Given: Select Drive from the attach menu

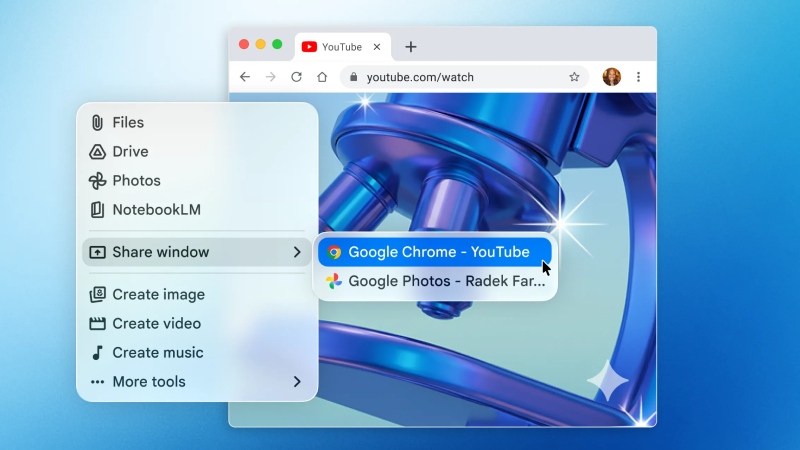Looking at the screenshot, I should pyautogui.click(x=197, y=152).
